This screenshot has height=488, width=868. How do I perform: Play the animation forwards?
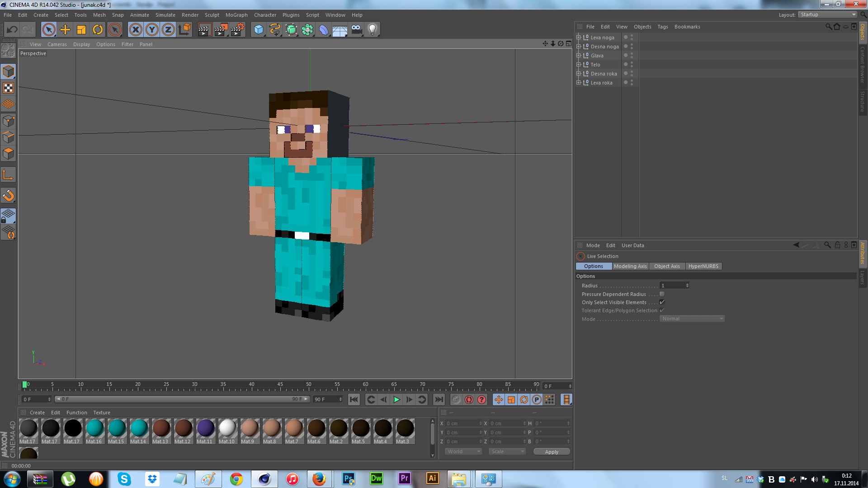point(396,399)
